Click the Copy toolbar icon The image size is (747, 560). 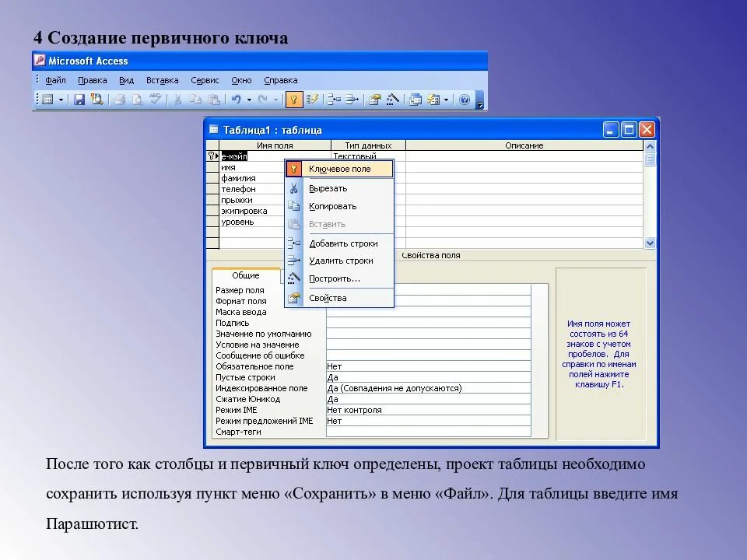(195, 100)
